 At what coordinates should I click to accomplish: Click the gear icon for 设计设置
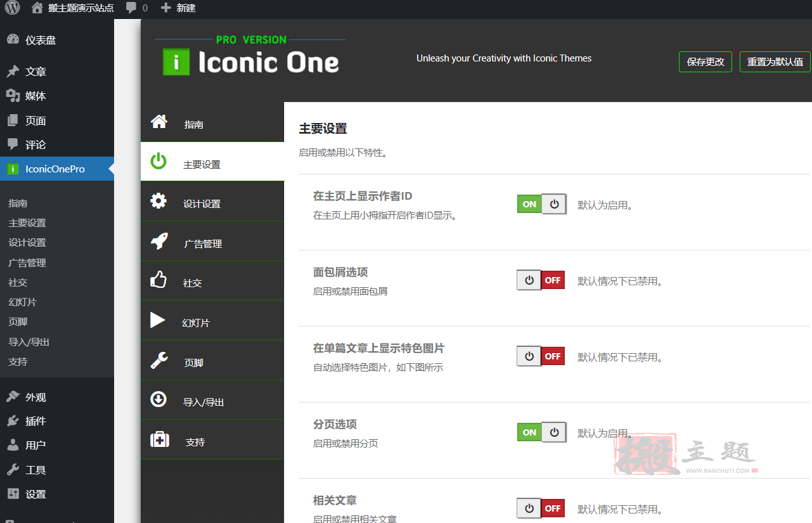(x=158, y=201)
